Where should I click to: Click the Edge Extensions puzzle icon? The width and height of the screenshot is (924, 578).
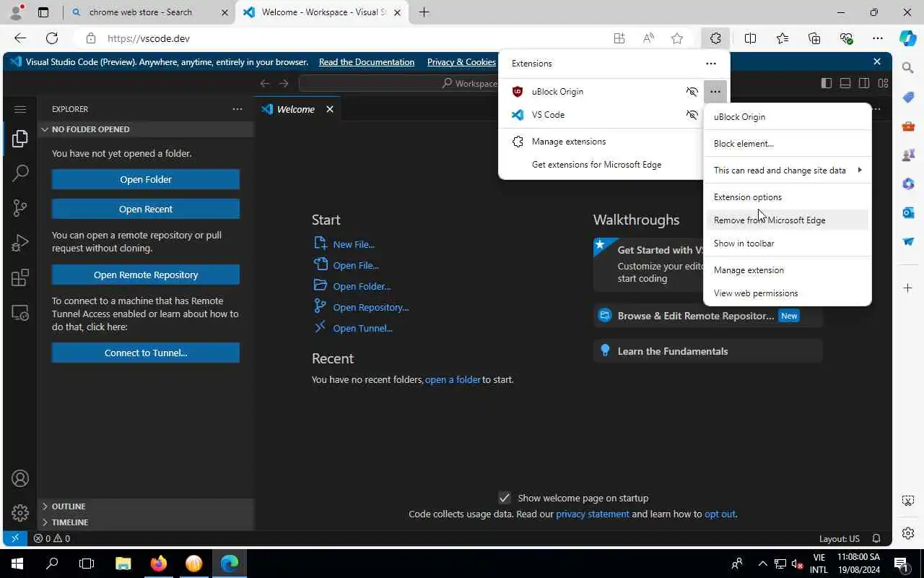point(715,38)
